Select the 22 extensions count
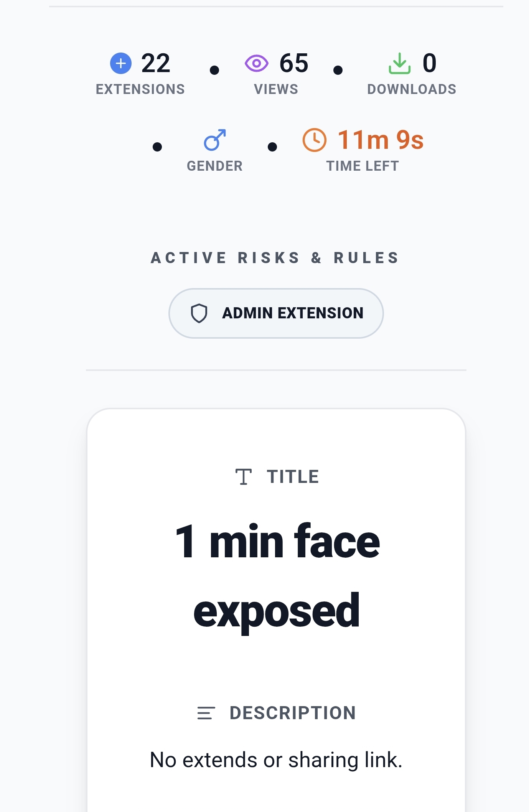 (x=155, y=63)
